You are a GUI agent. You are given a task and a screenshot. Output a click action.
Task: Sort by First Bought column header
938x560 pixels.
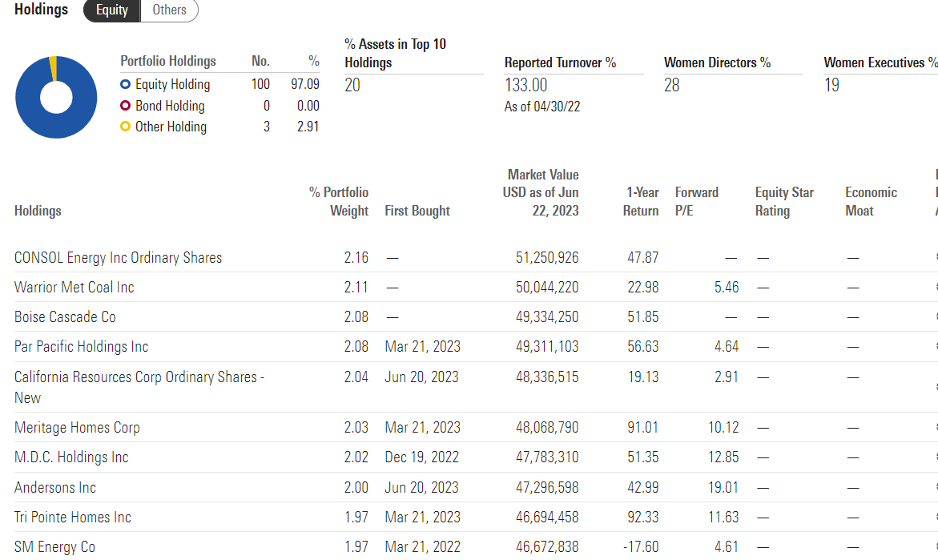pyautogui.click(x=417, y=211)
